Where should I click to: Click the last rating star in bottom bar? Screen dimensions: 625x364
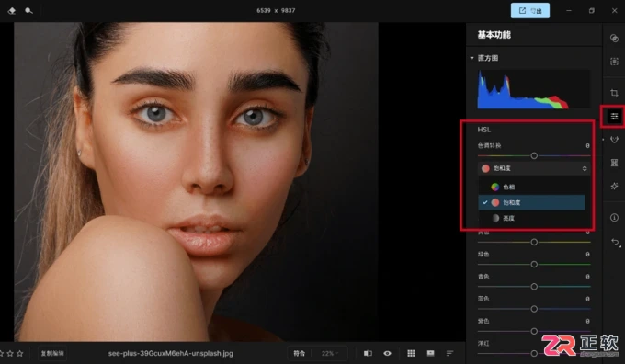pyautogui.click(x=20, y=353)
